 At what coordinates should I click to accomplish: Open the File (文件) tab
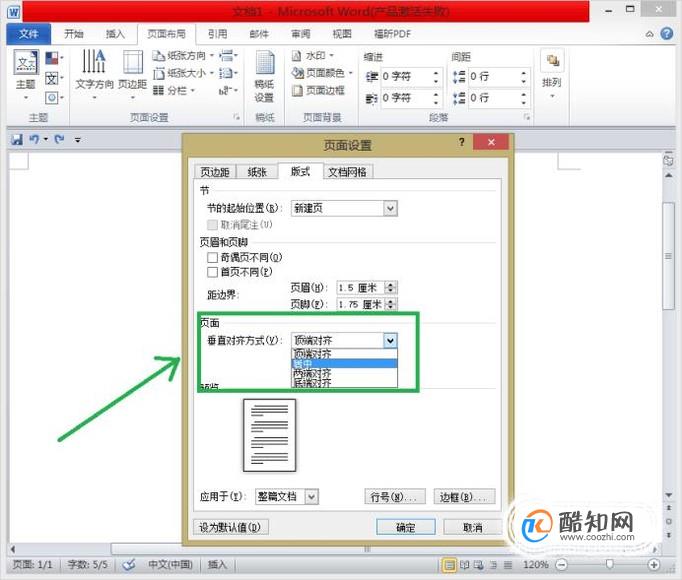29,34
